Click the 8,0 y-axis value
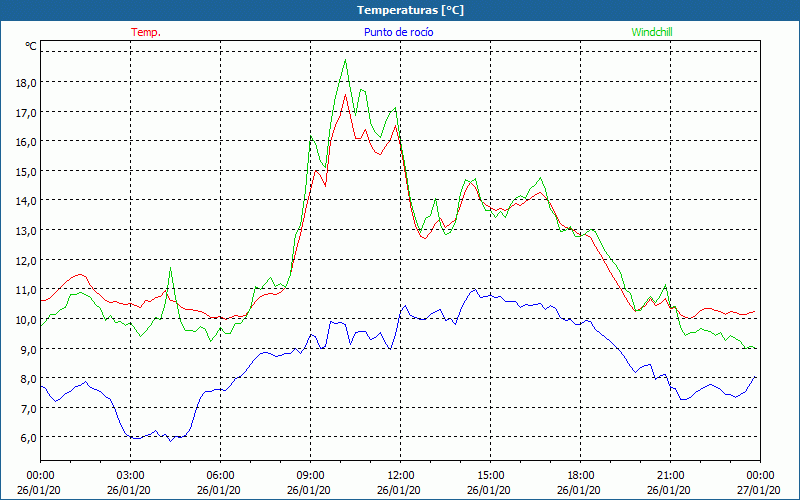 click(x=28, y=379)
